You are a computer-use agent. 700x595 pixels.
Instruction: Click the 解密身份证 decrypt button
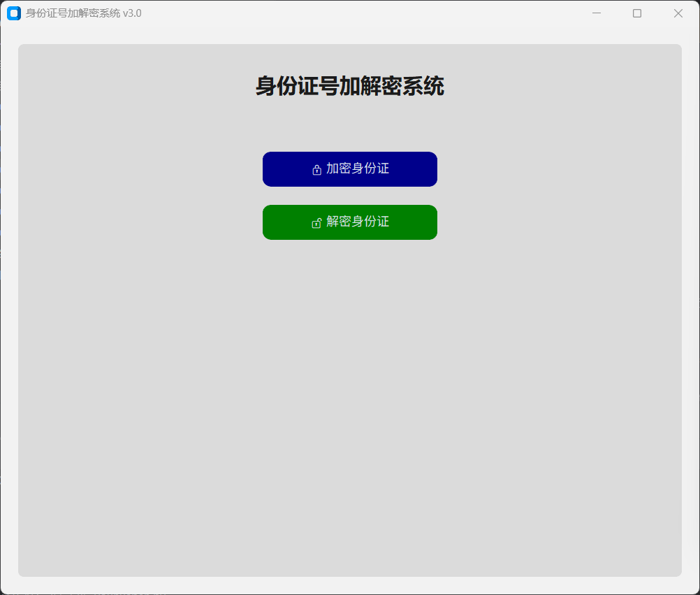tap(349, 222)
